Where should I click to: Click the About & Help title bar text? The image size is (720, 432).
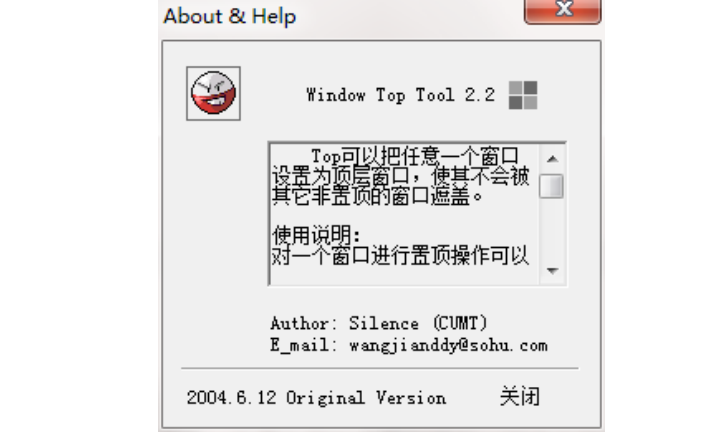click(230, 16)
